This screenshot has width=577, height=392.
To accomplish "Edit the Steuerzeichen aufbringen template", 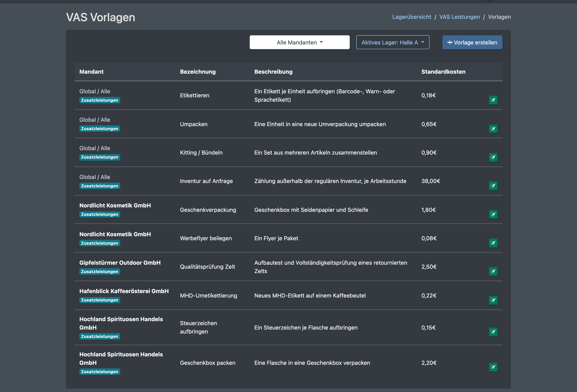I will click(x=493, y=332).
